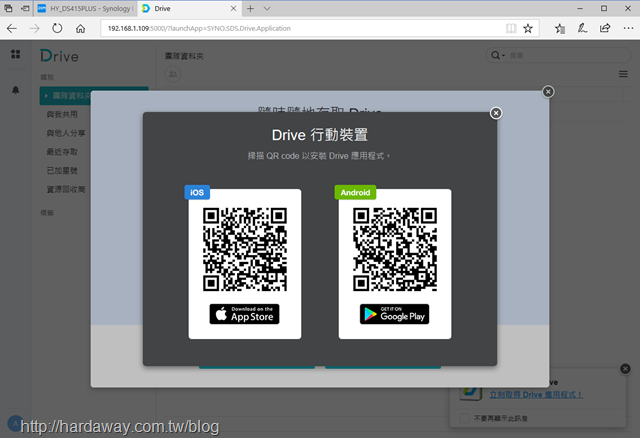Open the search options dropdown magnifier
640x438 pixels.
[497, 55]
